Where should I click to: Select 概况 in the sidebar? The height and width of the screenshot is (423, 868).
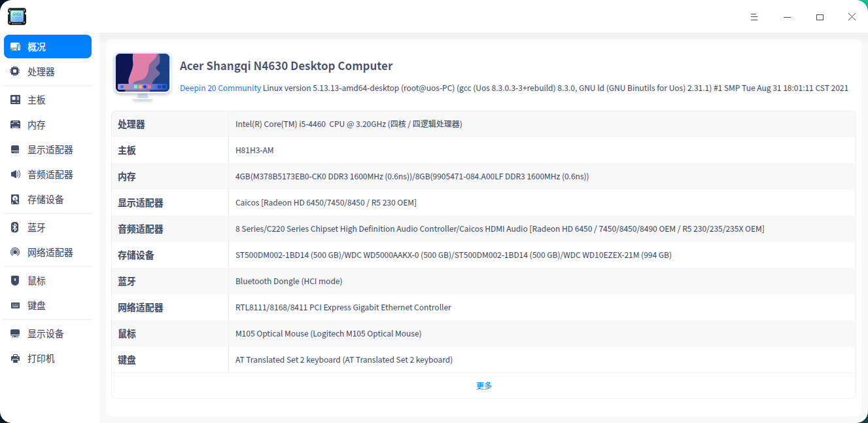48,46
